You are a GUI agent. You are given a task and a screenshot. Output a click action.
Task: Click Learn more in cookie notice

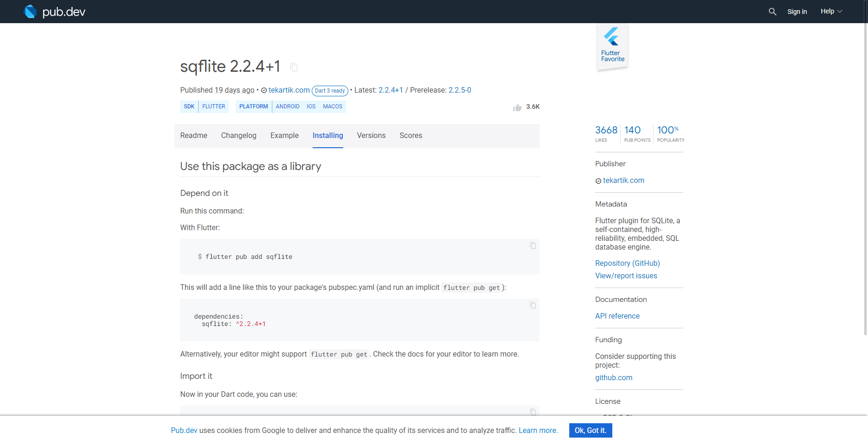pyautogui.click(x=538, y=431)
